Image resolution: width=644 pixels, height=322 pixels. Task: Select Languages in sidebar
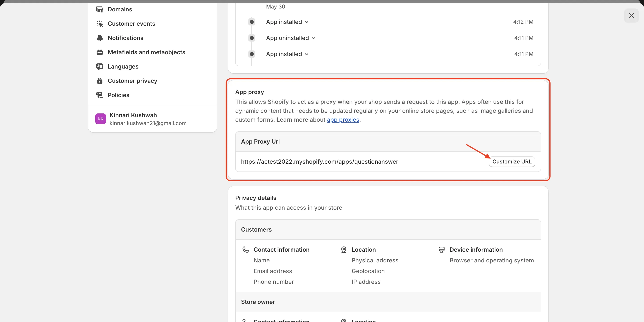pyautogui.click(x=123, y=67)
